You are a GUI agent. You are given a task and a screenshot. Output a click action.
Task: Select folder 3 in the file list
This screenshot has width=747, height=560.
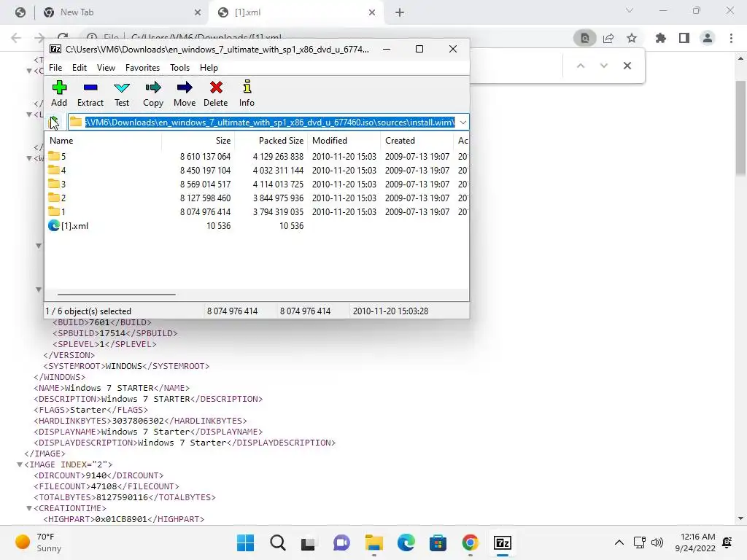coord(57,184)
